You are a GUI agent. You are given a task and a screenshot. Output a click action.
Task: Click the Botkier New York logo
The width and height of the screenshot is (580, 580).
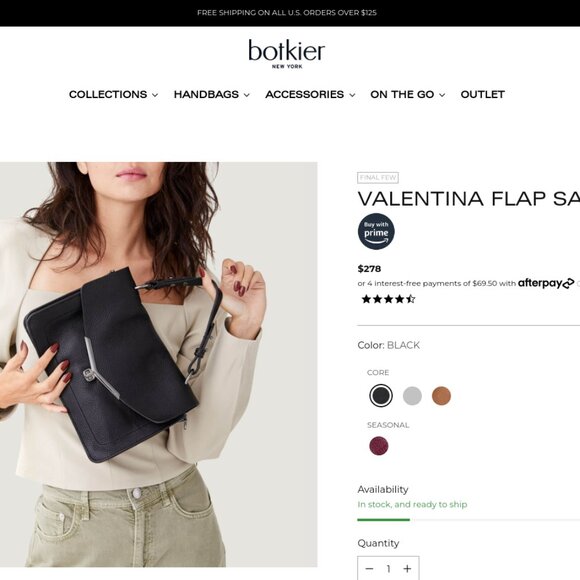pyautogui.click(x=287, y=54)
